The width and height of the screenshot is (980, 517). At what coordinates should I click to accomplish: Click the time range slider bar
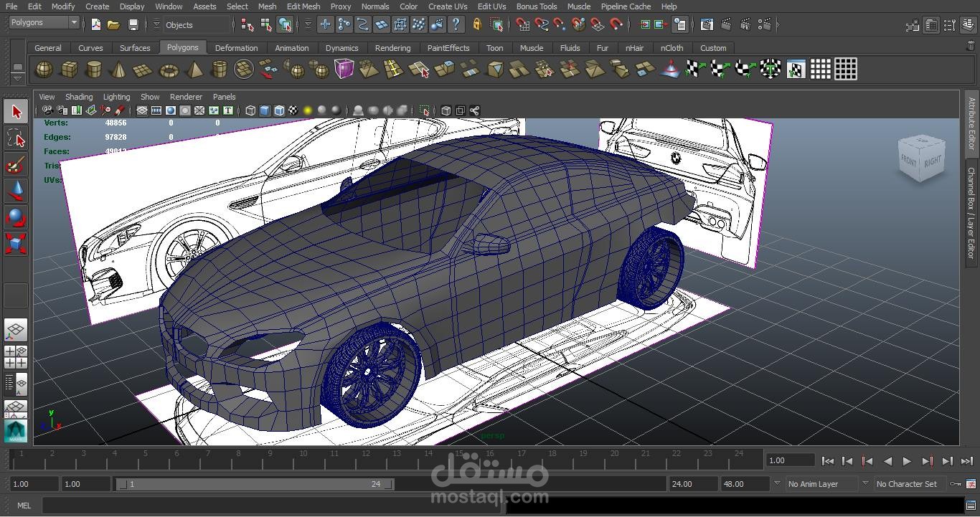255,484
